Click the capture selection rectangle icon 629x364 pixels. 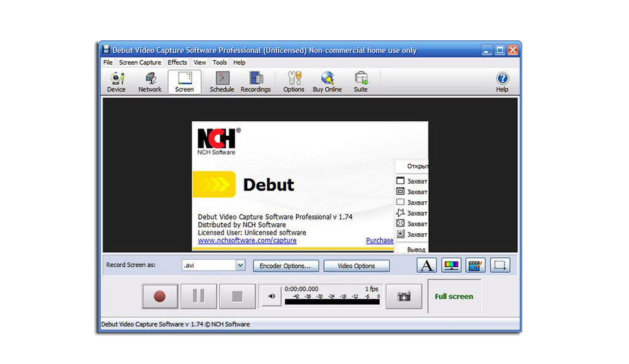(500, 265)
